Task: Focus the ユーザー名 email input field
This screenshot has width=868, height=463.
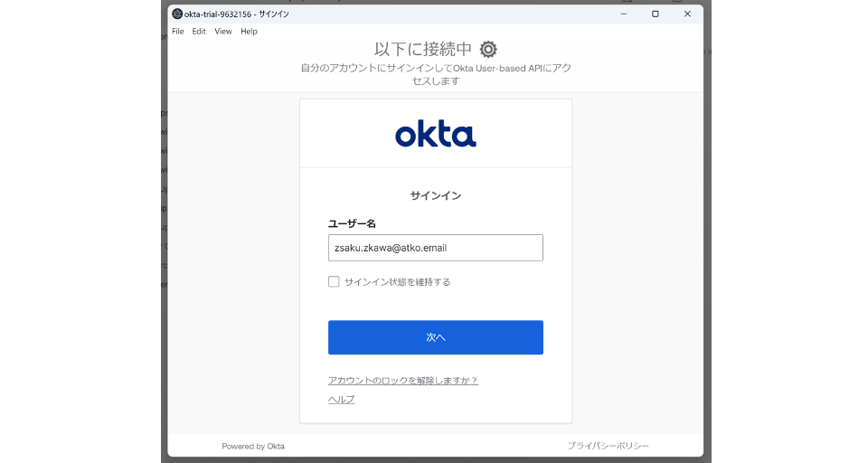Action: coord(435,248)
